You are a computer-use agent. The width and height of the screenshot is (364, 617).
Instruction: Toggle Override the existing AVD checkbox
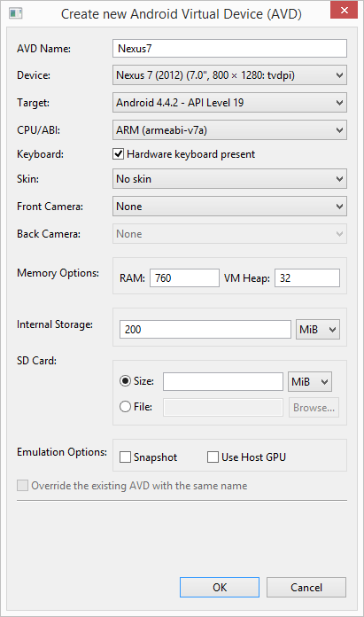(x=22, y=486)
